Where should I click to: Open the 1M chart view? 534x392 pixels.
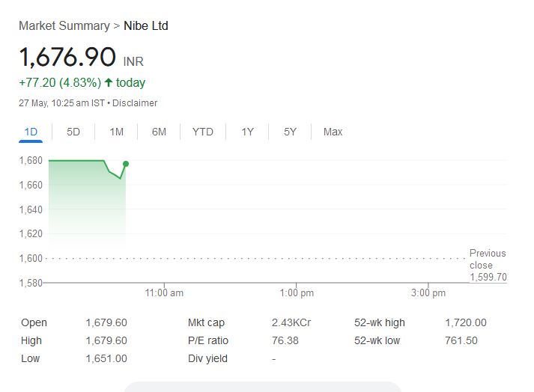tap(116, 132)
